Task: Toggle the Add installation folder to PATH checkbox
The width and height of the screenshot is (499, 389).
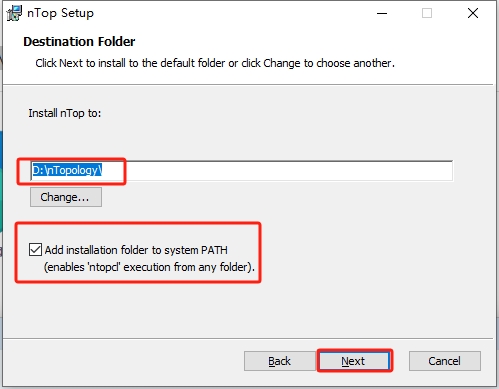Action: click(35, 250)
